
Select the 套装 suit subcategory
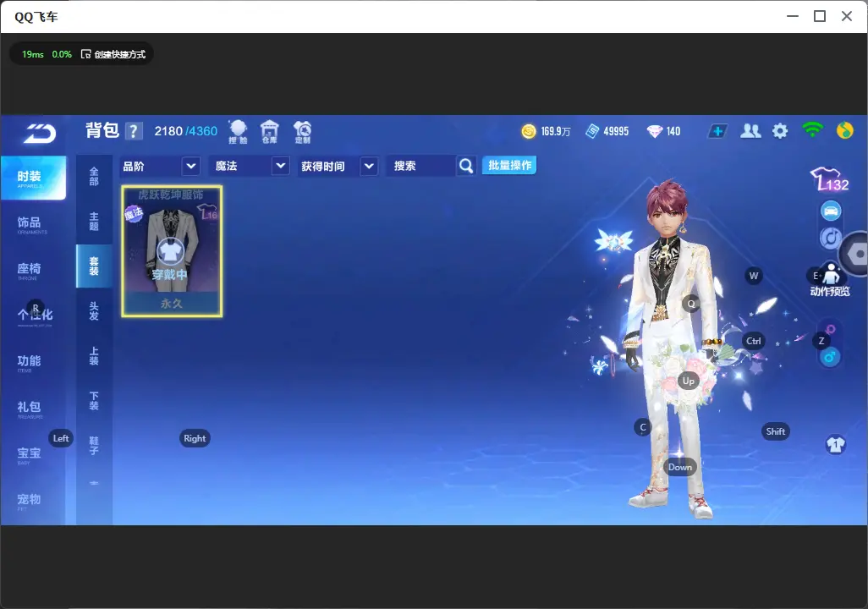[x=94, y=266]
